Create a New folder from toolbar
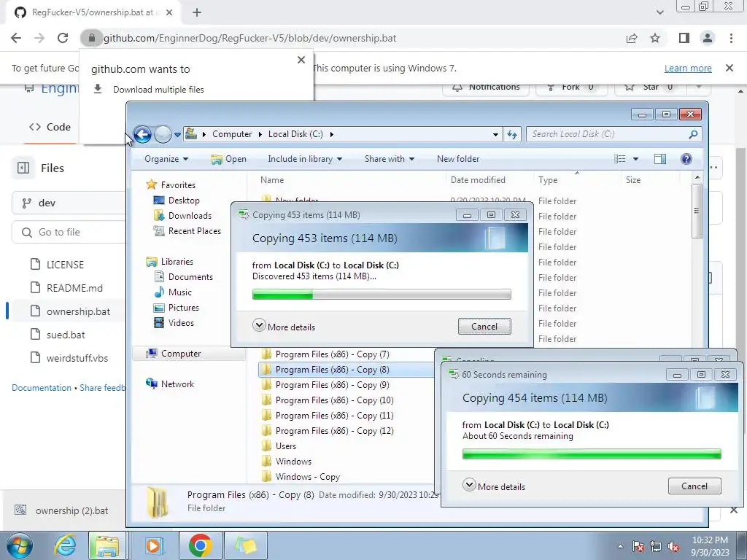Image resolution: width=747 pixels, height=560 pixels. pos(458,159)
